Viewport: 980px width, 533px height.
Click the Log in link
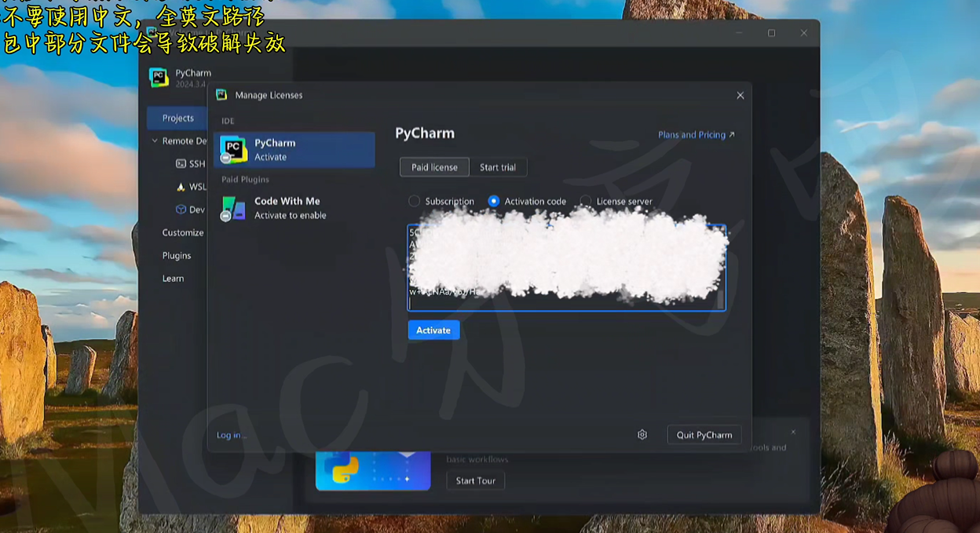pos(231,435)
